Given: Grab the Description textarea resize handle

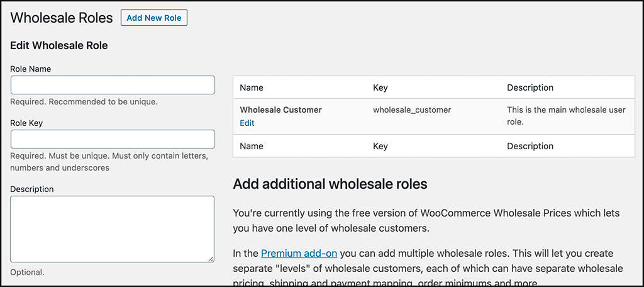Looking at the screenshot, I should [211, 258].
